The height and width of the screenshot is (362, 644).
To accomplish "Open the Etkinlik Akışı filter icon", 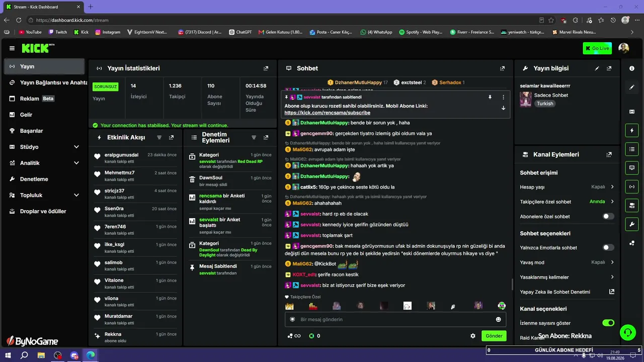I will (x=159, y=137).
